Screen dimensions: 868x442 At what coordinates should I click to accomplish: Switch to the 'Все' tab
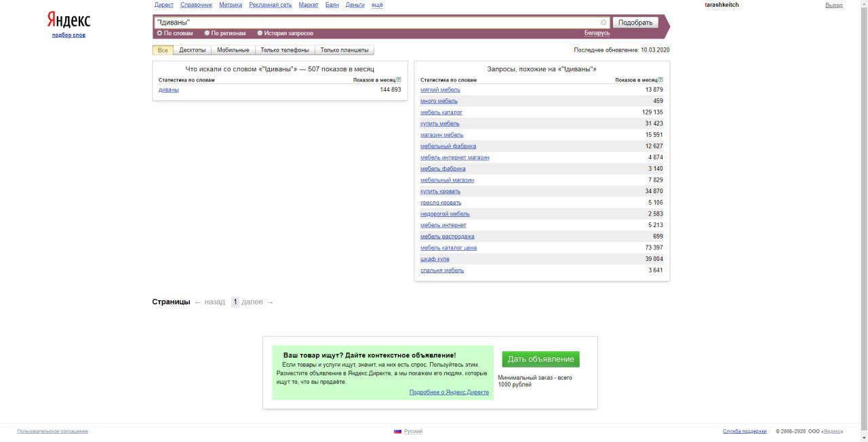tap(163, 50)
